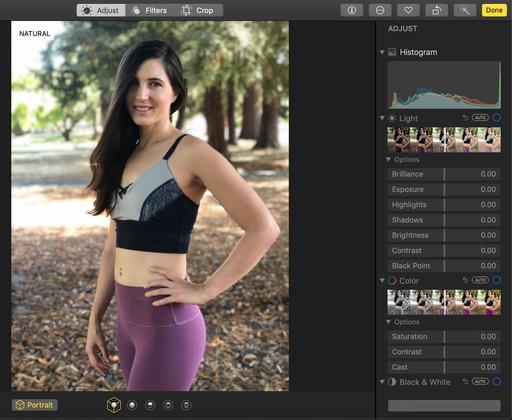Screen dimensions: 512x420
Task: Open the more options ellipsis icon
Action: [380, 10]
